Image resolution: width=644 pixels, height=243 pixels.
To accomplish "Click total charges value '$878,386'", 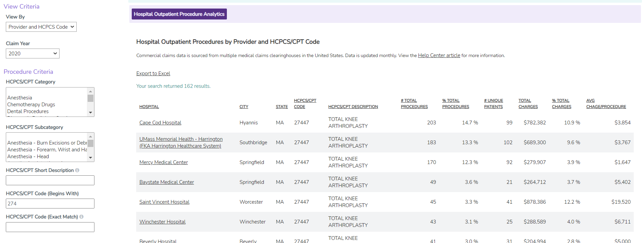I will pyautogui.click(x=535, y=202).
